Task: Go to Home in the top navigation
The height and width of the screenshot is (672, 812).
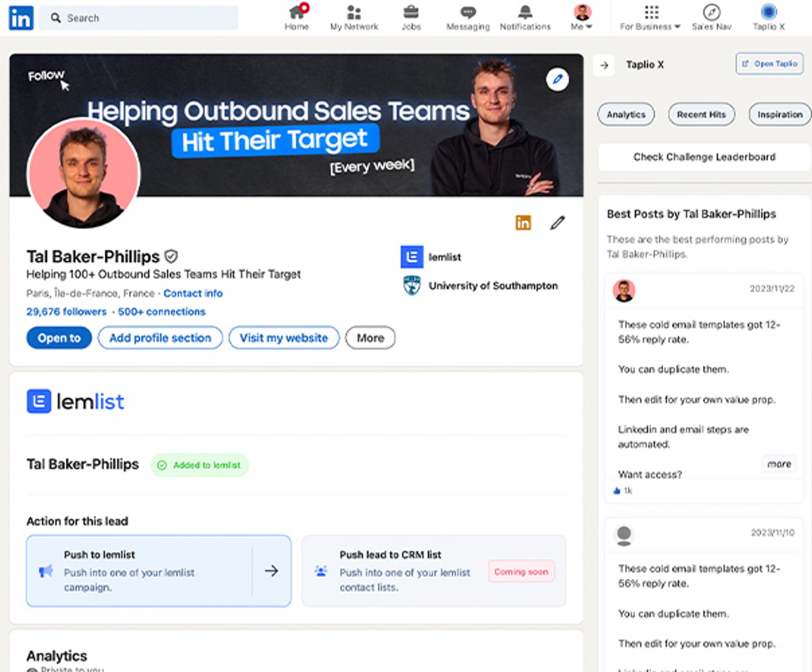Action: point(297,18)
